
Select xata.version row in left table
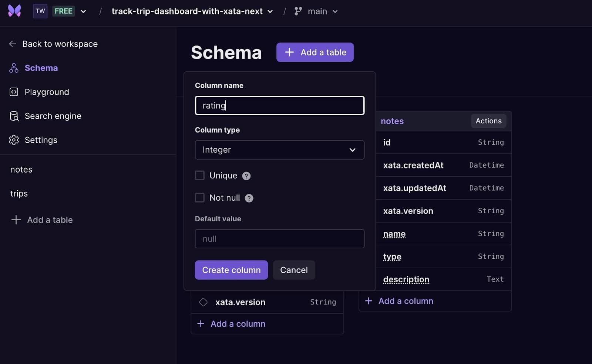click(x=267, y=302)
